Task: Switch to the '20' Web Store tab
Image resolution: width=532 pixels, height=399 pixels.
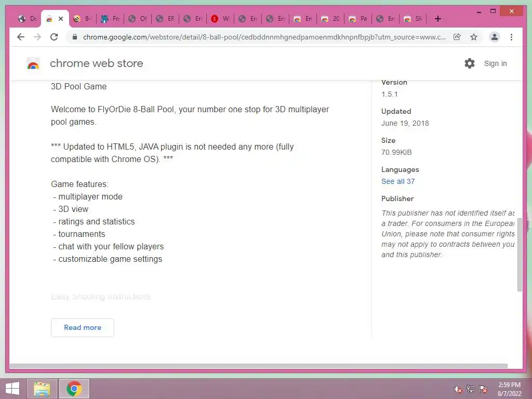Action: [x=330, y=19]
